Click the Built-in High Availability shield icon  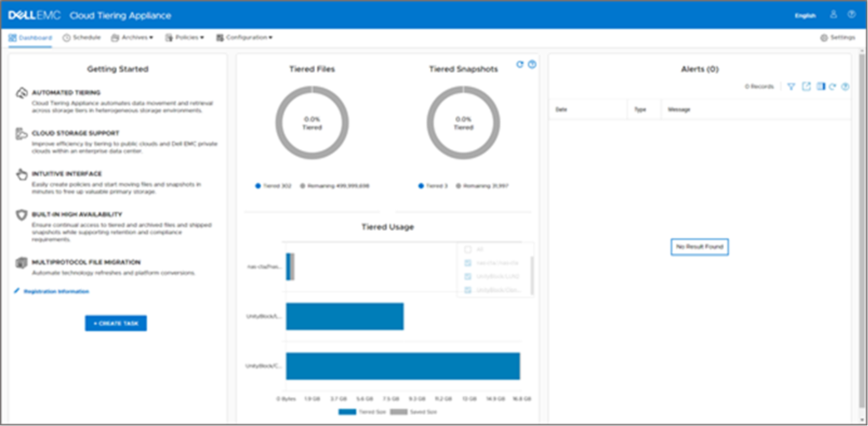tap(21, 215)
